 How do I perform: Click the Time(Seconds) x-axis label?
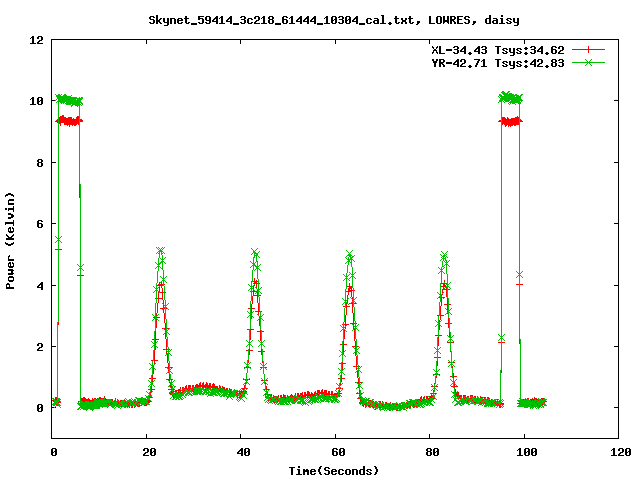point(333,471)
